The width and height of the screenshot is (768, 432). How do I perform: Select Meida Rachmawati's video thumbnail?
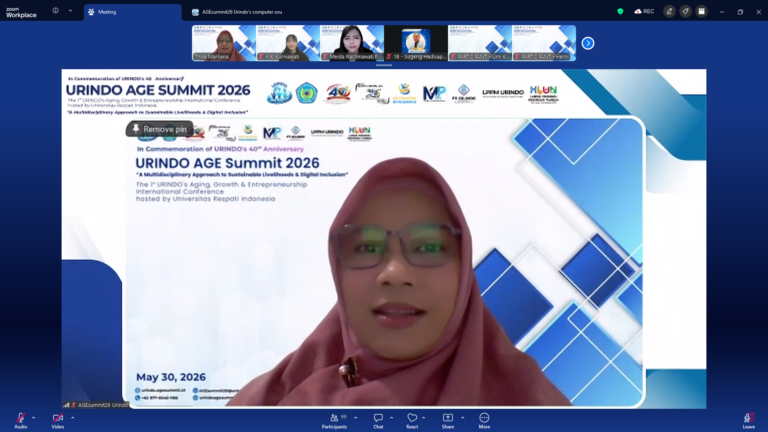(352, 43)
